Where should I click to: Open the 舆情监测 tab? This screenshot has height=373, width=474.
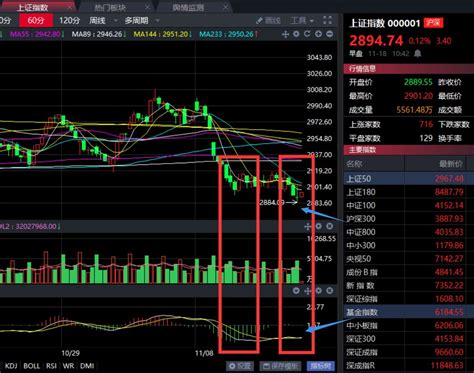pos(188,7)
